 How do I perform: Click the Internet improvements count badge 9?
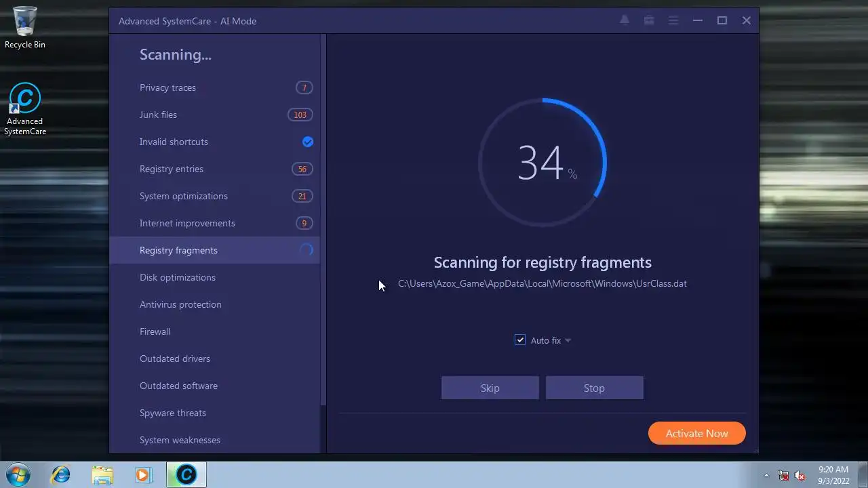click(x=304, y=223)
